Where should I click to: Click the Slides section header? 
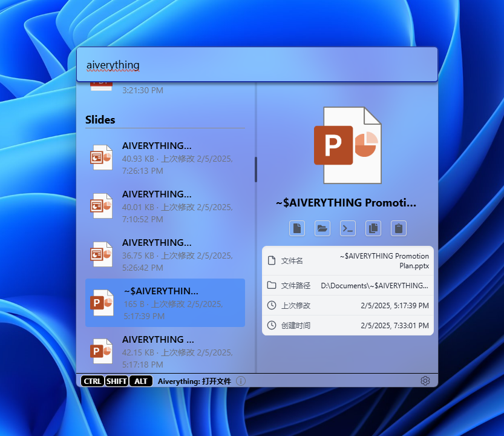pyautogui.click(x=100, y=120)
